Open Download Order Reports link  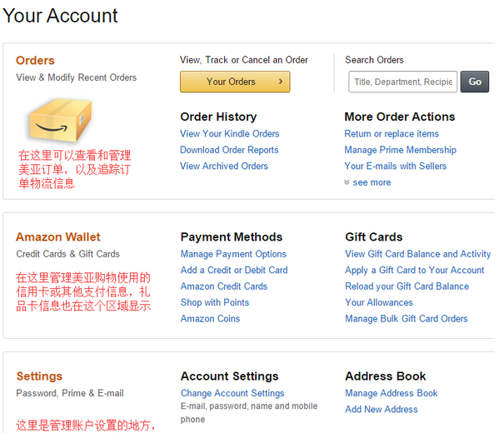click(229, 150)
